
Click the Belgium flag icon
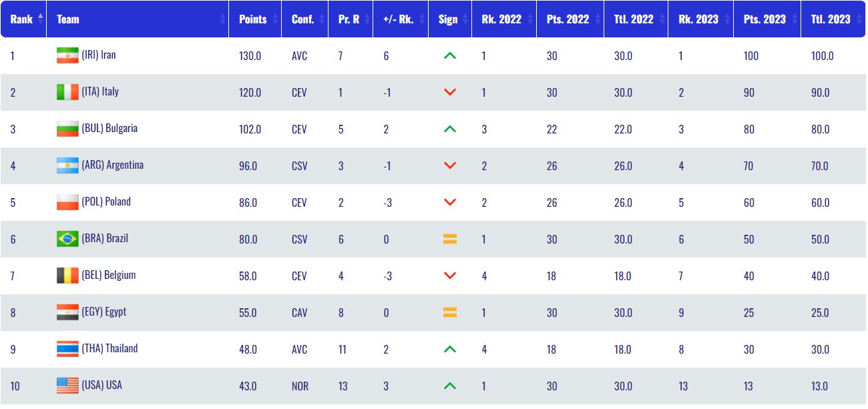tap(67, 276)
